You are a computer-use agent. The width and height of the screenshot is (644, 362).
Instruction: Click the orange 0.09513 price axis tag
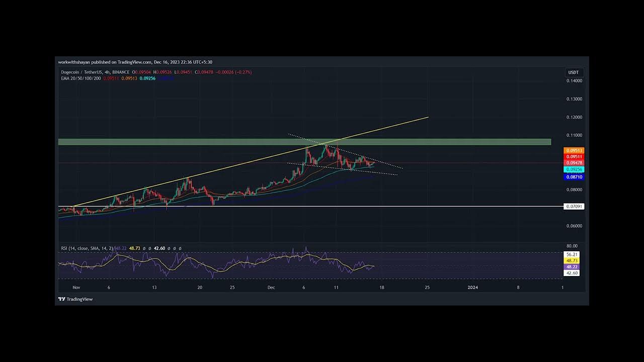click(574, 150)
